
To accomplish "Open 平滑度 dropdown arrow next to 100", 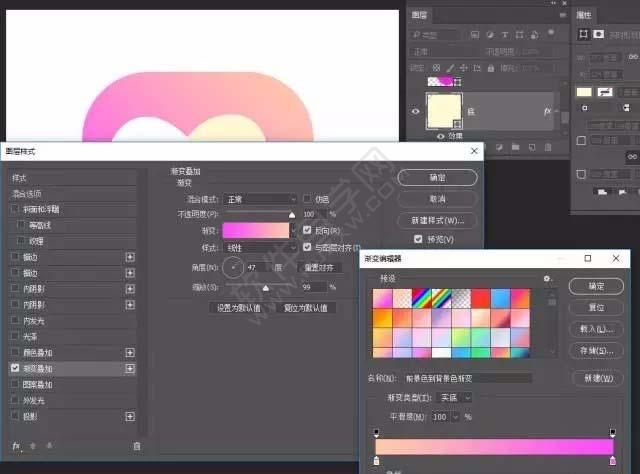I will click(456, 417).
